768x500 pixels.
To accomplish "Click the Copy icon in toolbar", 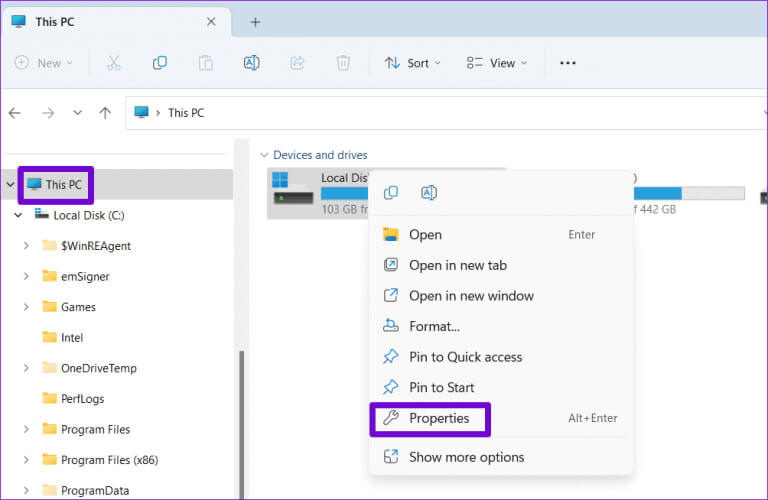I will click(160, 62).
